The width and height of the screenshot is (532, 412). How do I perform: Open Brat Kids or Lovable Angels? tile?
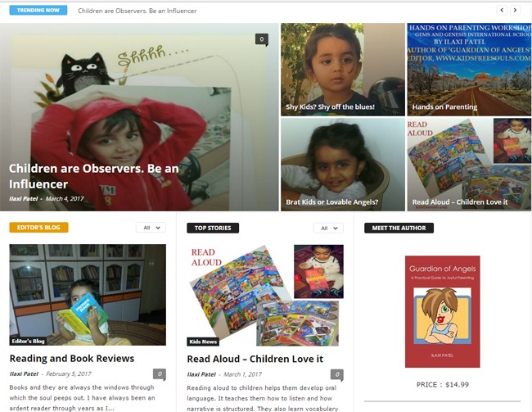[x=343, y=165]
